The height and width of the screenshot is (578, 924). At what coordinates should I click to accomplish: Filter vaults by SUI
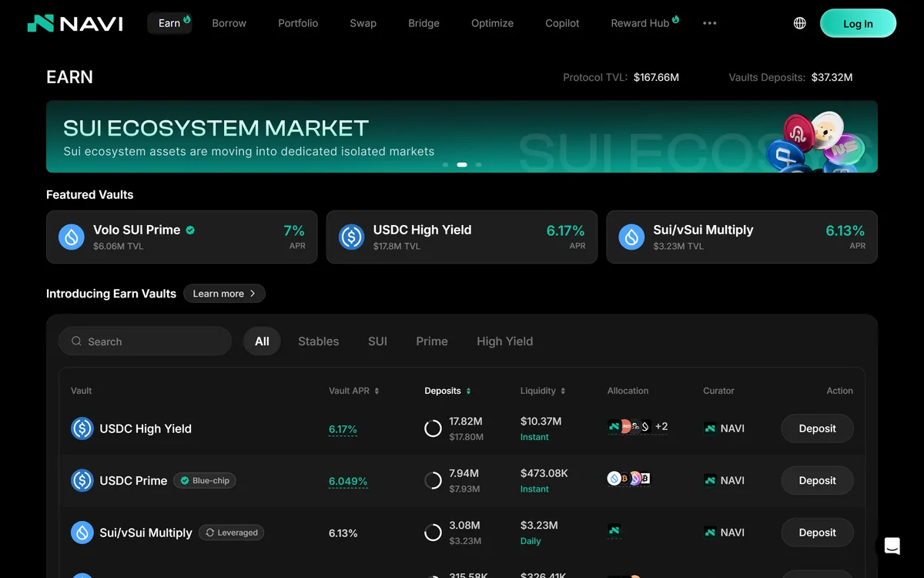point(377,341)
